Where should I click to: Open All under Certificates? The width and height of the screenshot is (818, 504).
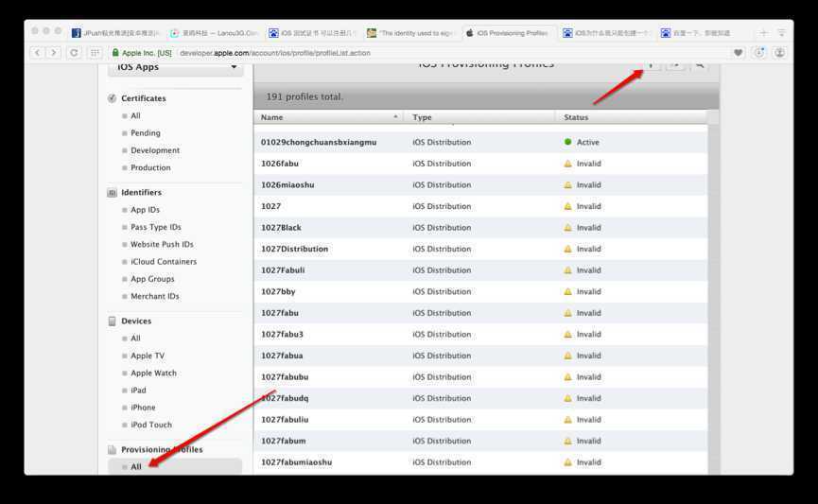[x=135, y=115]
